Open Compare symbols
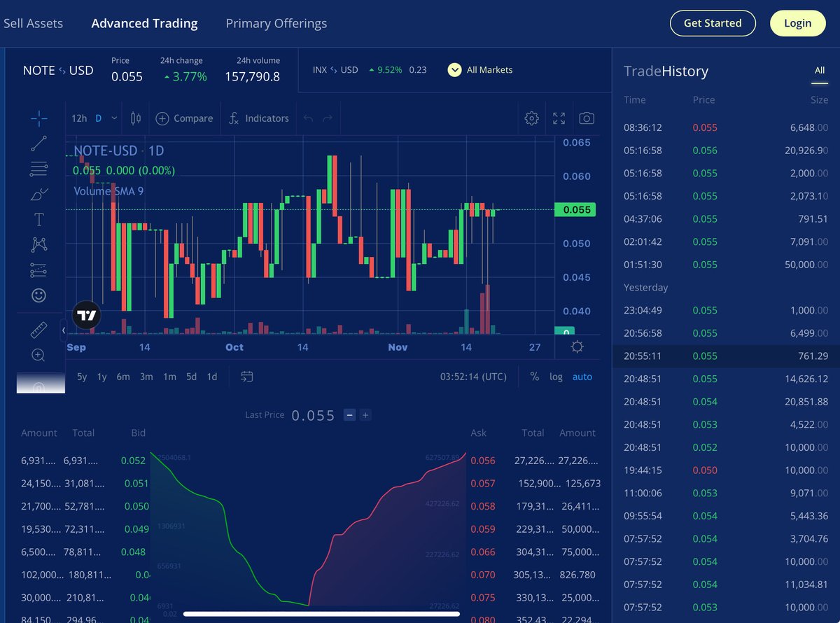This screenshot has width=840, height=623. (x=184, y=118)
